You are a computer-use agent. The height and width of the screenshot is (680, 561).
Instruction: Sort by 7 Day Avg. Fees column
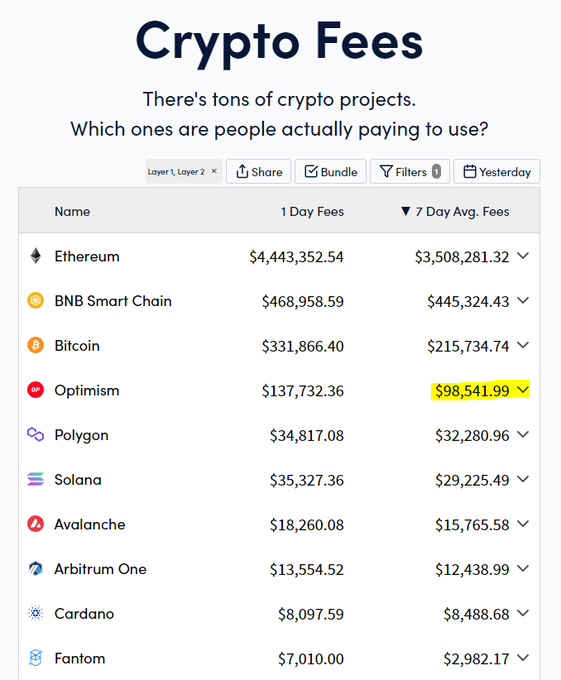(455, 212)
